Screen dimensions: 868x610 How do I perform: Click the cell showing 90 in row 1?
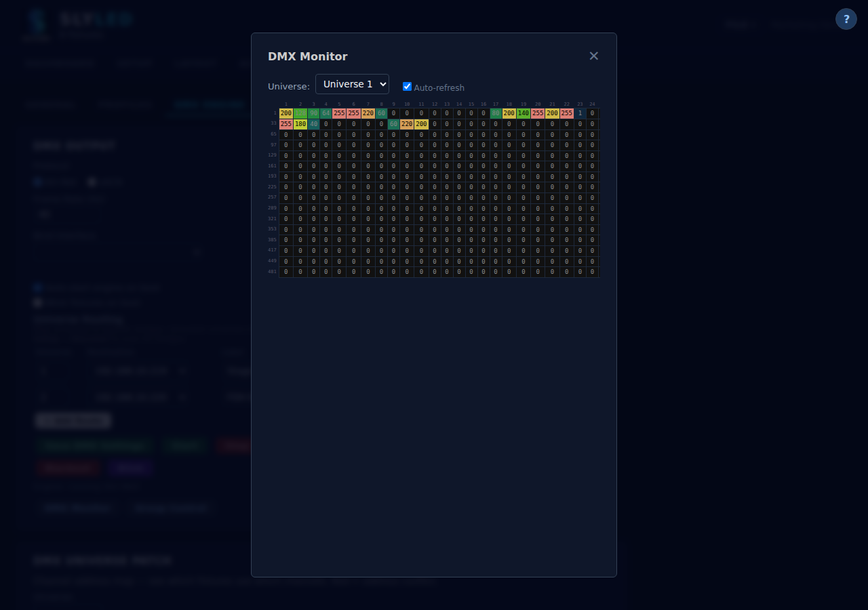click(x=313, y=114)
